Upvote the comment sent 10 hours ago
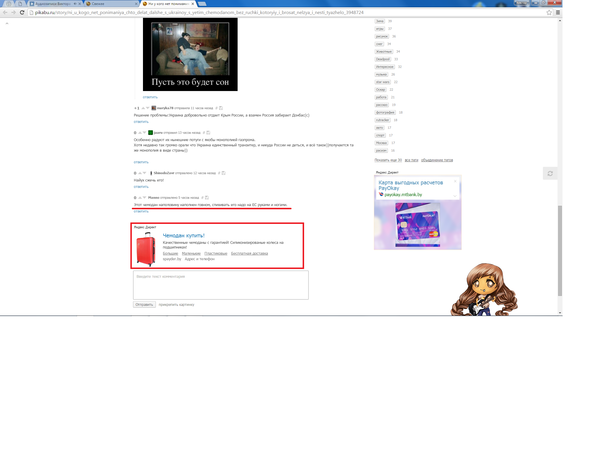 [140, 132]
